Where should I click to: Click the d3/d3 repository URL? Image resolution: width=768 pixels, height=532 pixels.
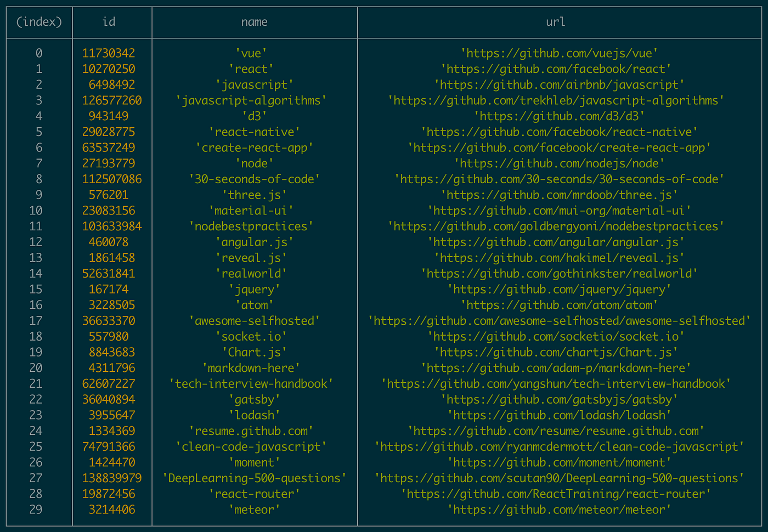click(x=556, y=116)
